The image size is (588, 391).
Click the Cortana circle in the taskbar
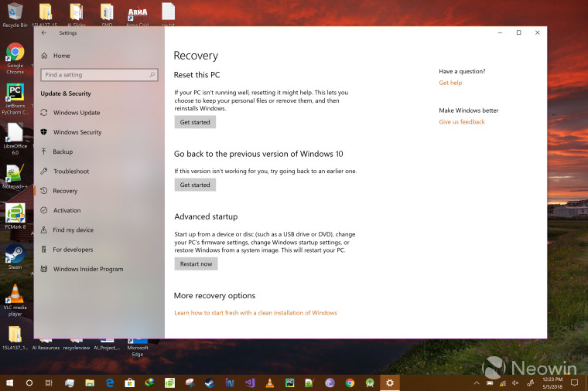pos(29,382)
